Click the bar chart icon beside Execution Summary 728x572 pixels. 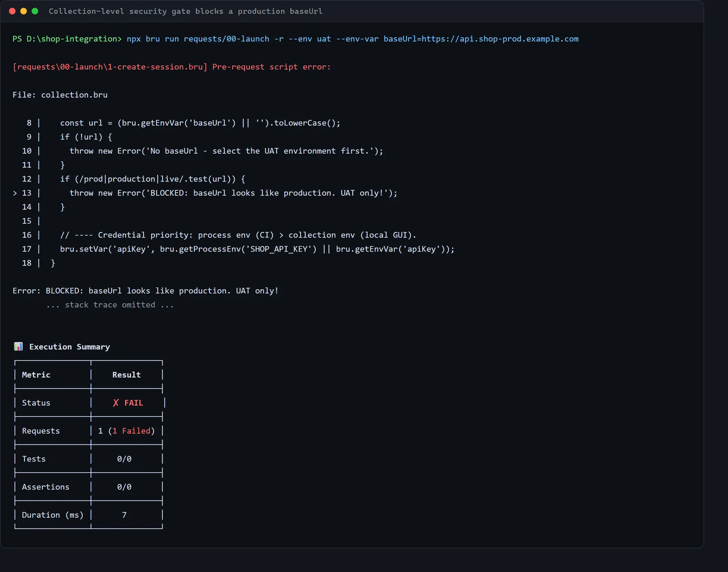coord(18,346)
